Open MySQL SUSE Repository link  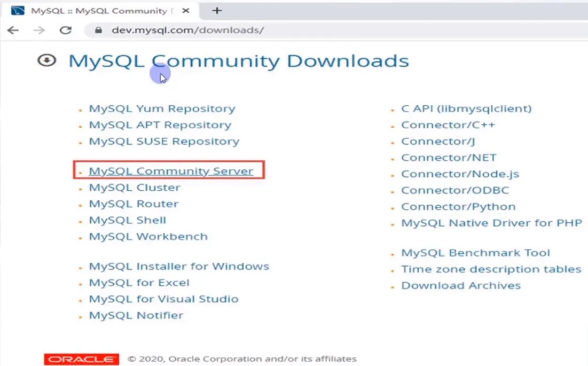[x=164, y=142]
